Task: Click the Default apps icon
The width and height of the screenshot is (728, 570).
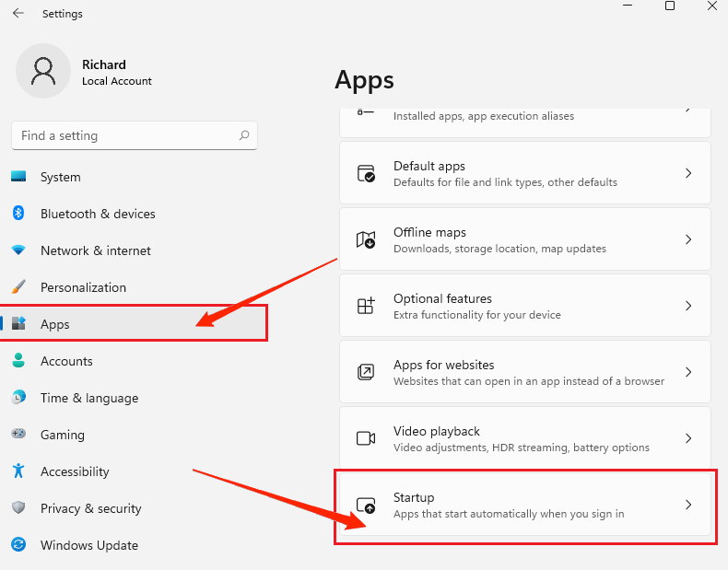Action: point(366,173)
